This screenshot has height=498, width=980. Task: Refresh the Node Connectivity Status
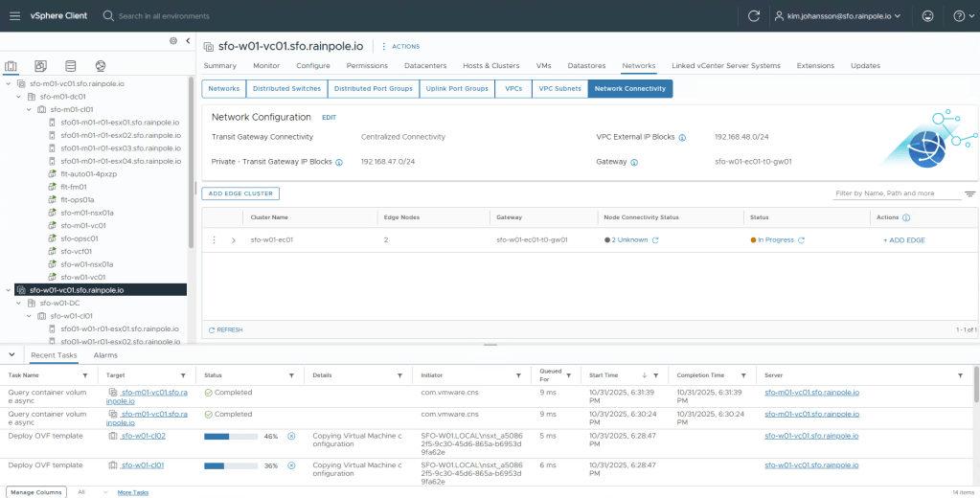[x=656, y=240]
